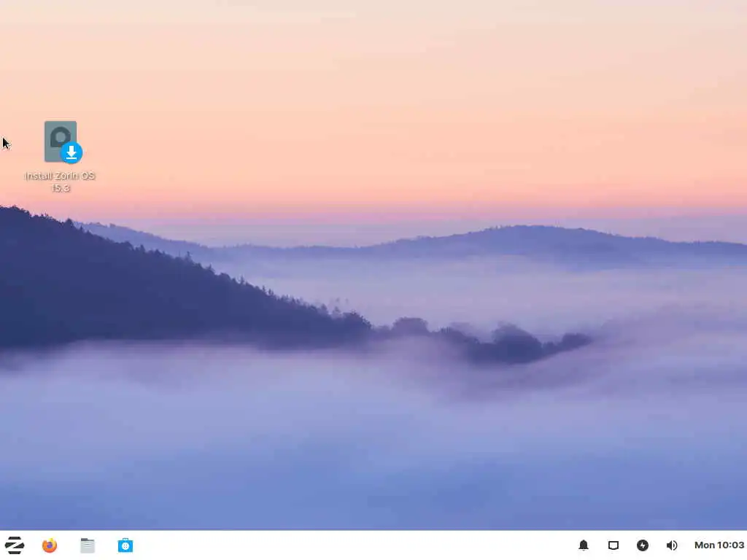747x560 pixels.
Task: Open the display tray icon
Action: [613, 545]
